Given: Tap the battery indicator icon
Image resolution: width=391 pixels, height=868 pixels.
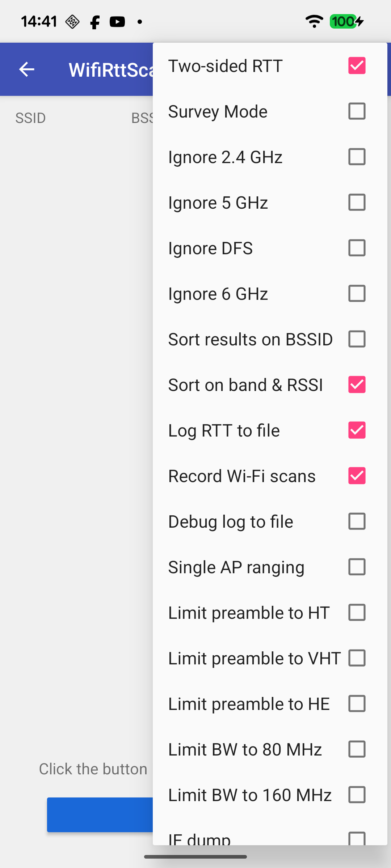Looking at the screenshot, I should coord(346,22).
